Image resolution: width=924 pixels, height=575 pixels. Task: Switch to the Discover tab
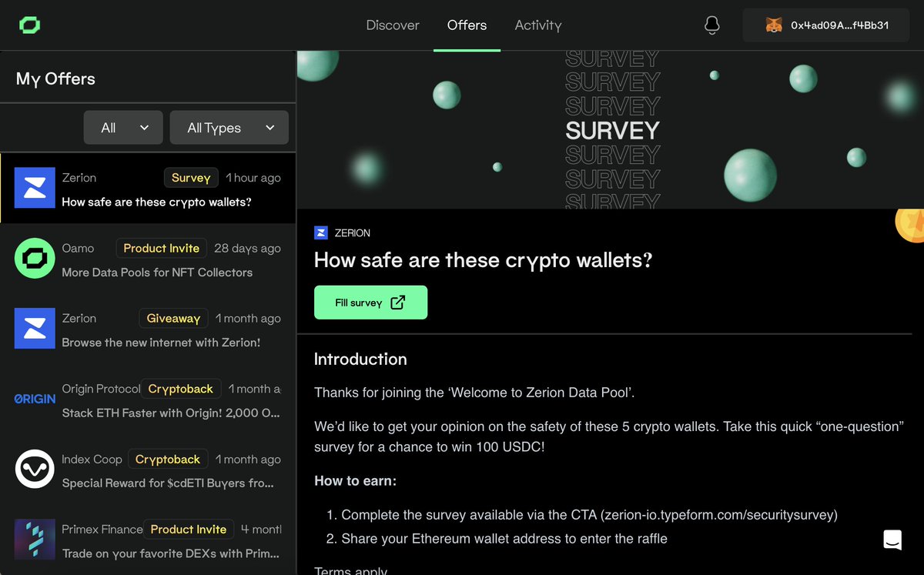pyautogui.click(x=393, y=25)
